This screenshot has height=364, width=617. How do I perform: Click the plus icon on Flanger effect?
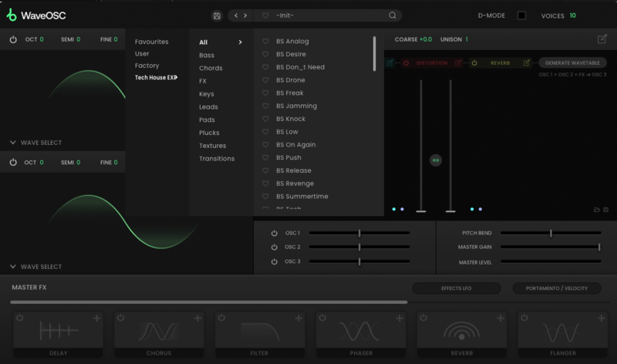(x=602, y=318)
